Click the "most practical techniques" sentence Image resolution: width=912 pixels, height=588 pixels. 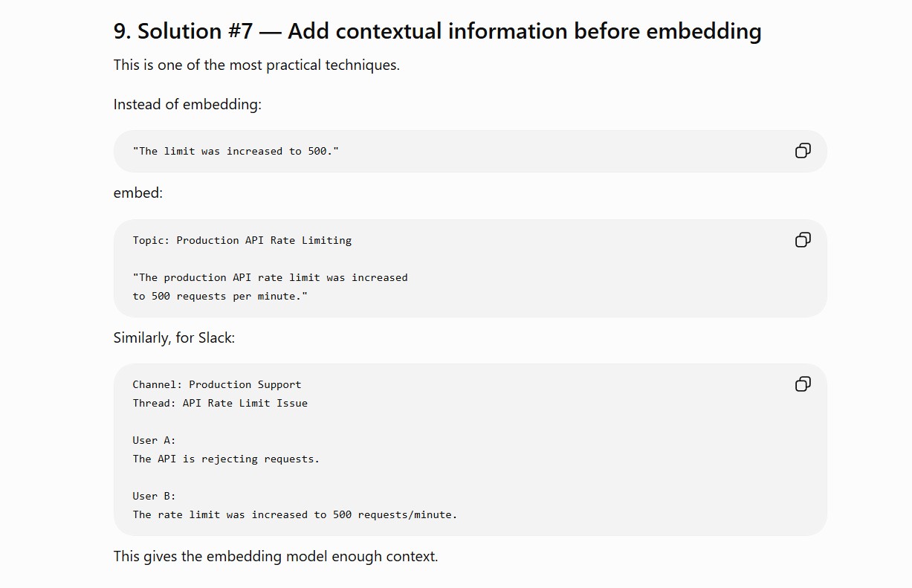(256, 65)
